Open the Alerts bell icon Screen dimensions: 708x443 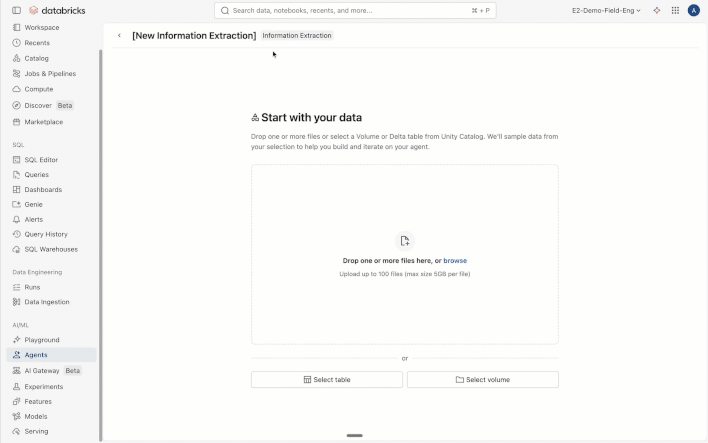click(17, 219)
